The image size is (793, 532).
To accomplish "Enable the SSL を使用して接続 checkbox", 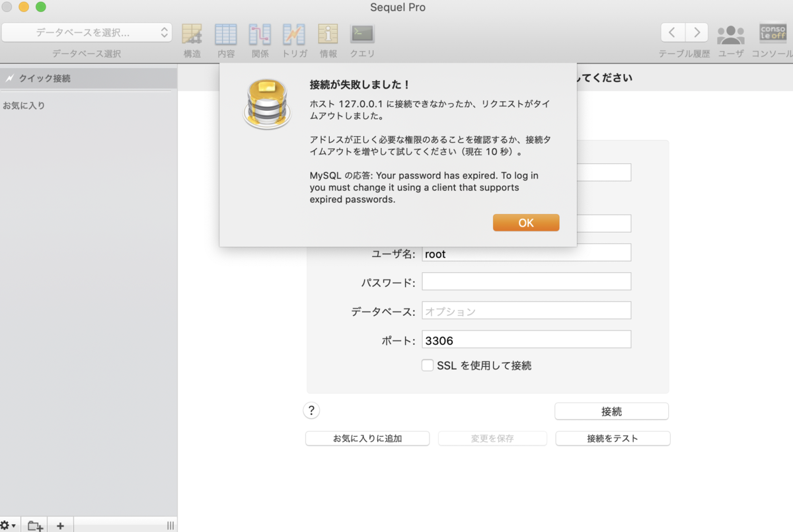I will 428,365.
